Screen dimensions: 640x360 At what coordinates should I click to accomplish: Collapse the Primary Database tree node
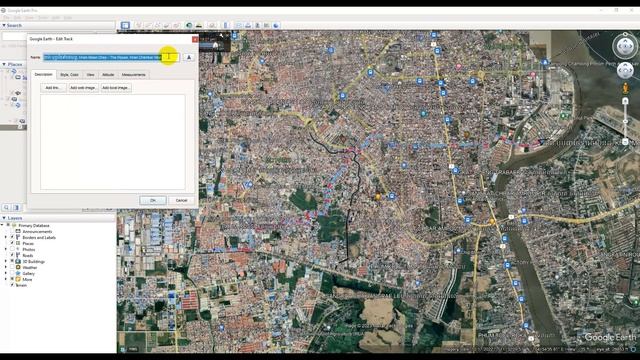coord(2,225)
